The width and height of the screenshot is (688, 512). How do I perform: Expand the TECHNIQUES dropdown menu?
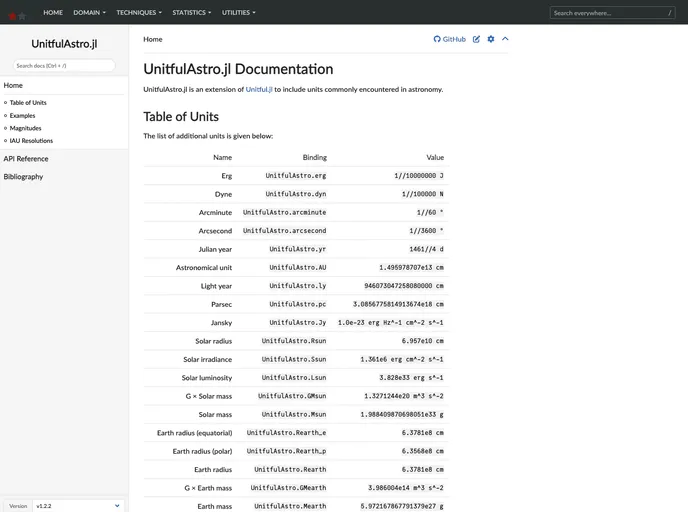coord(139,12)
